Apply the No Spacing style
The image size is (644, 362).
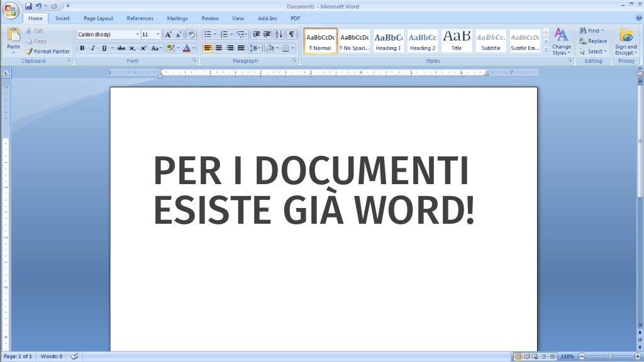355,41
